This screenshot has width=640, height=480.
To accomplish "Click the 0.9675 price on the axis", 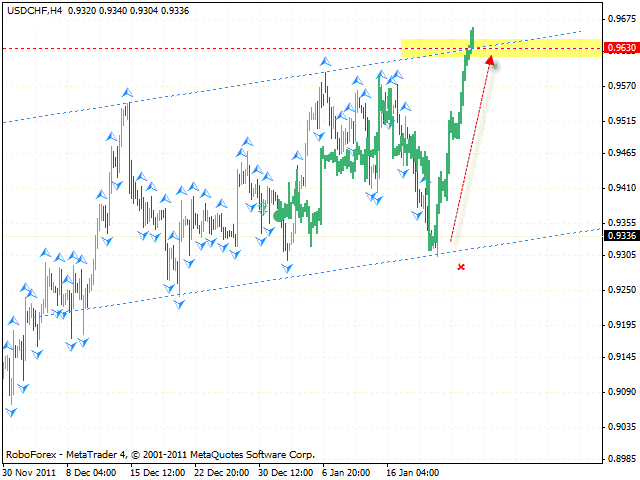I will coord(620,19).
